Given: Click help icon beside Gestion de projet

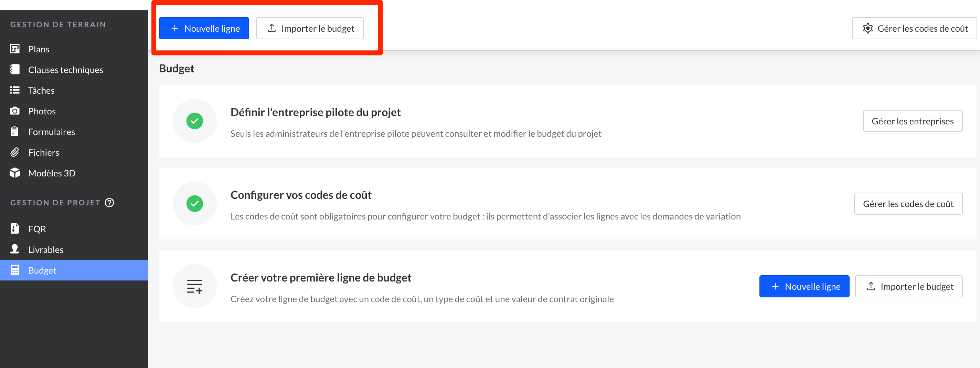Looking at the screenshot, I should (109, 202).
